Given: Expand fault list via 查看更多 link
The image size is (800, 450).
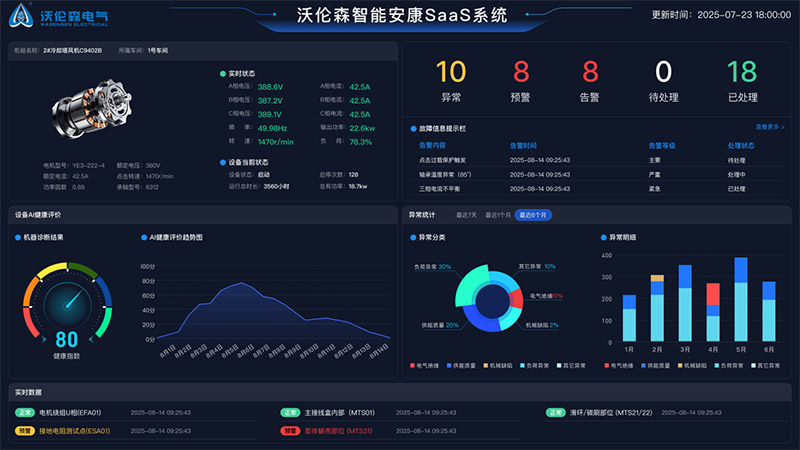Looking at the screenshot, I should click(x=770, y=127).
